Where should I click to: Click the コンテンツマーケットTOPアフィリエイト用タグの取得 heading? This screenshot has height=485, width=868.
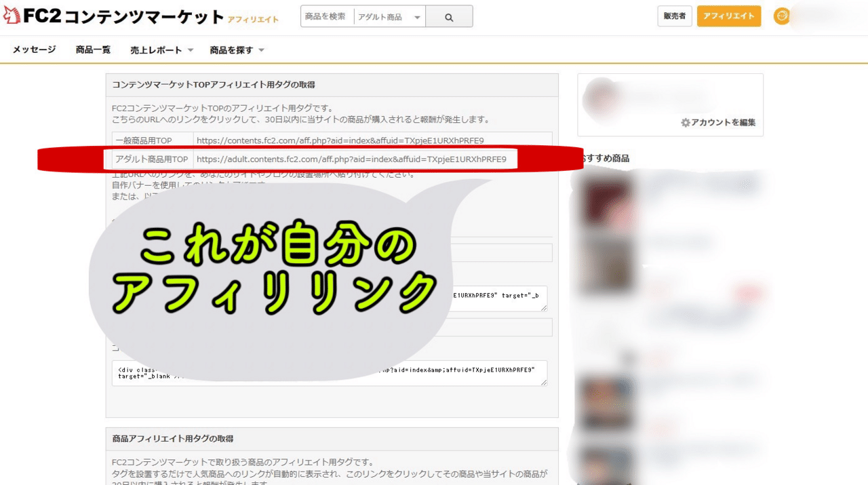[x=213, y=85]
